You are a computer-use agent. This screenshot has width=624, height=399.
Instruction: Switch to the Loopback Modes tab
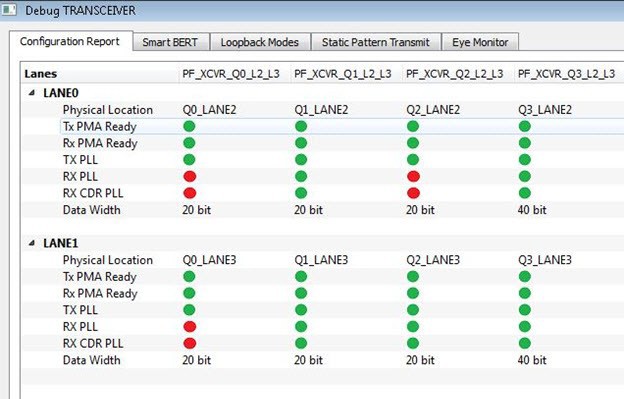pyautogui.click(x=259, y=42)
